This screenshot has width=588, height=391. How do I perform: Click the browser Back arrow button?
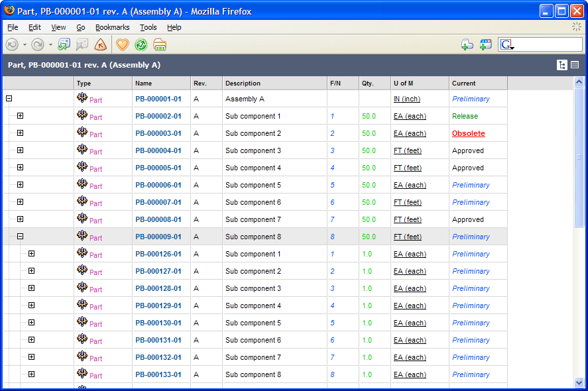12,44
